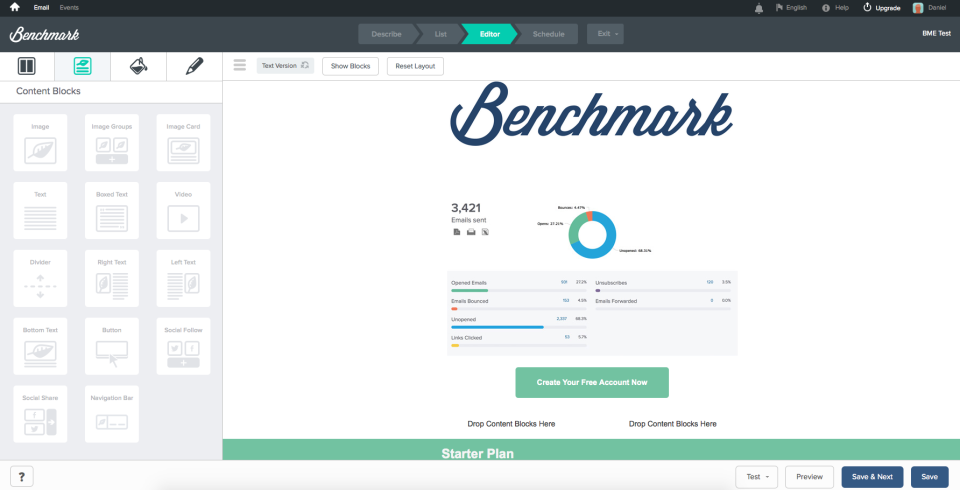Choose the Text content block
This screenshot has width=960, height=490.
tap(40, 211)
